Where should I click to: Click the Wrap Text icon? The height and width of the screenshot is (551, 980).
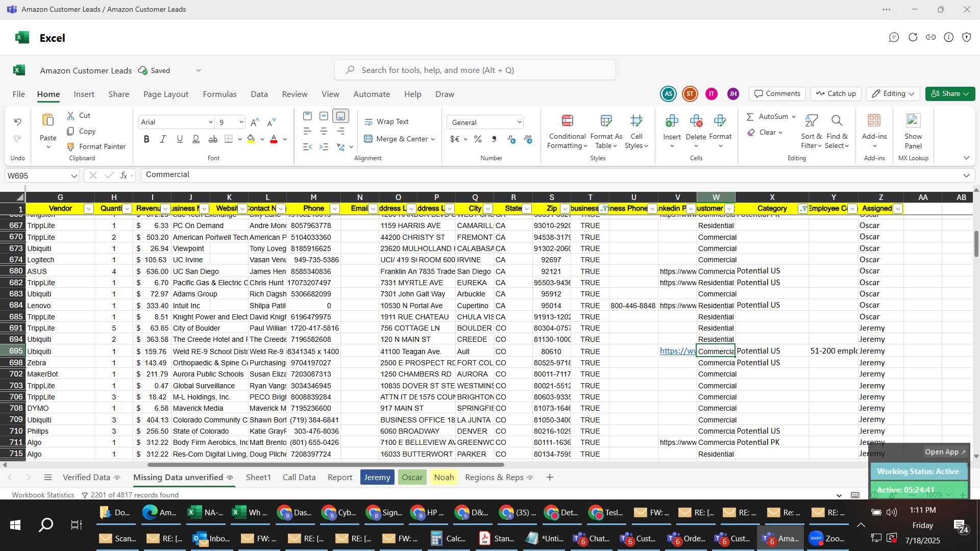[369, 122]
